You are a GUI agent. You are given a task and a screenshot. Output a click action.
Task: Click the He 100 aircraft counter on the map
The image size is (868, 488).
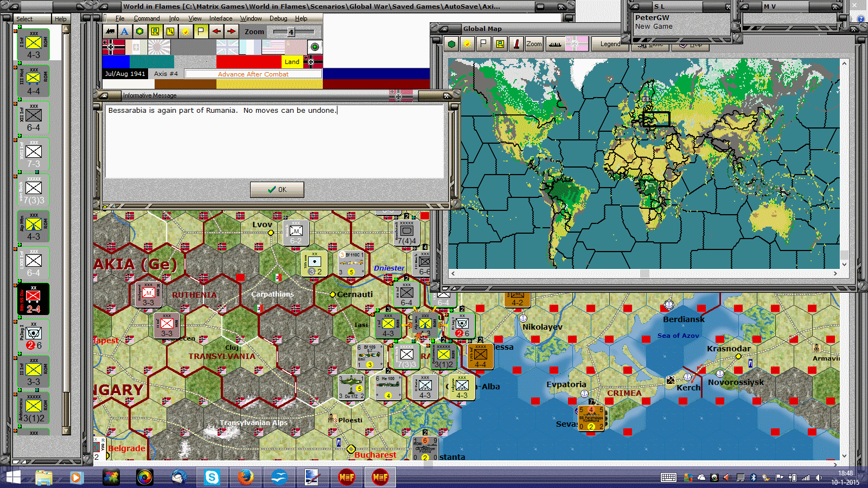pyautogui.click(x=388, y=387)
